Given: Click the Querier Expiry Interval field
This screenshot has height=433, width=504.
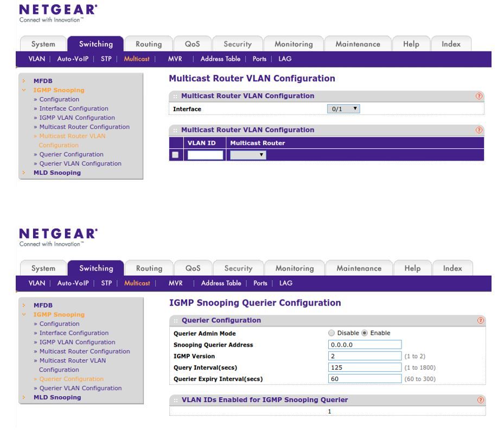Looking at the screenshot, I should (365, 379).
